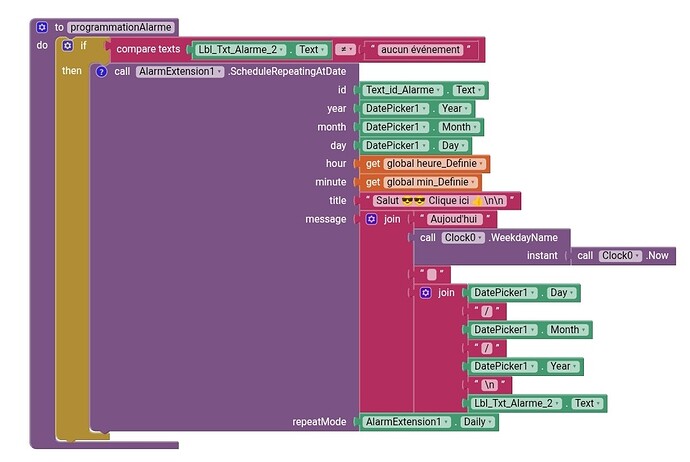The image size is (690, 462).
Task: Edit the 'Aujoud'hui' text string
Action: [454, 219]
